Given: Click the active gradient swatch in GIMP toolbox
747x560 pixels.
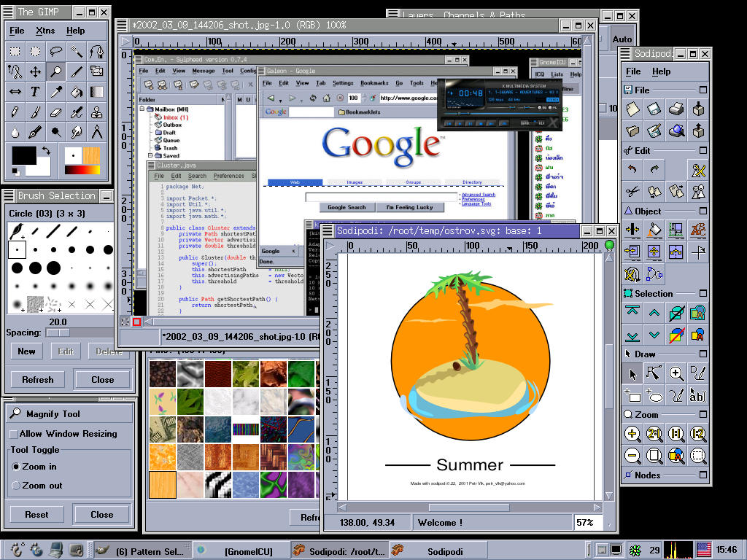Looking at the screenshot, I should 82,169.
